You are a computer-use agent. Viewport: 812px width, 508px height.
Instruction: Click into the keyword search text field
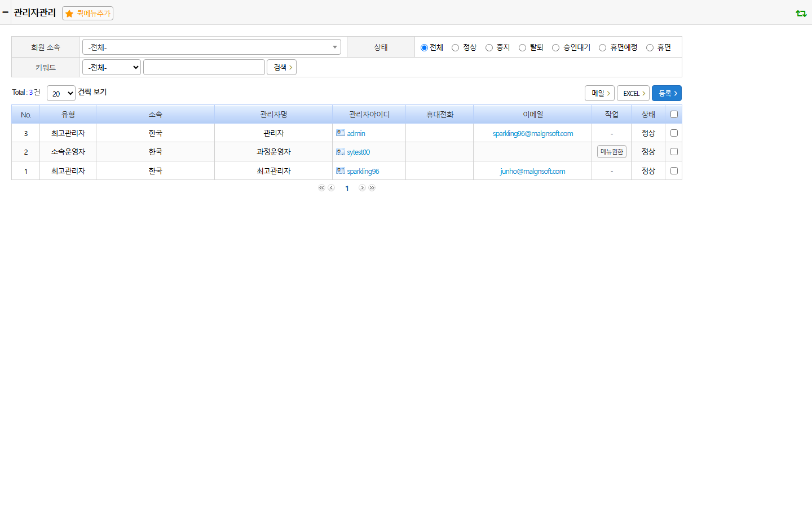(x=204, y=67)
